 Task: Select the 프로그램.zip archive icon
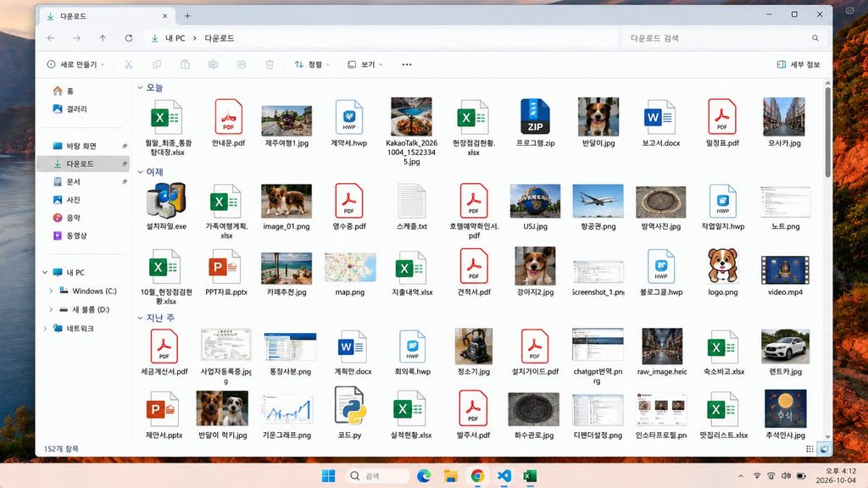pyautogui.click(x=535, y=117)
